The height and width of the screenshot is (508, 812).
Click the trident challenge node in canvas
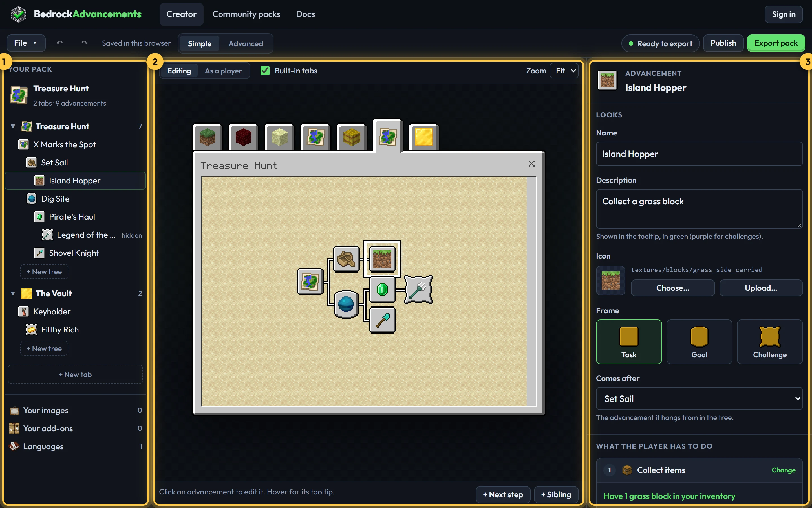[418, 289]
